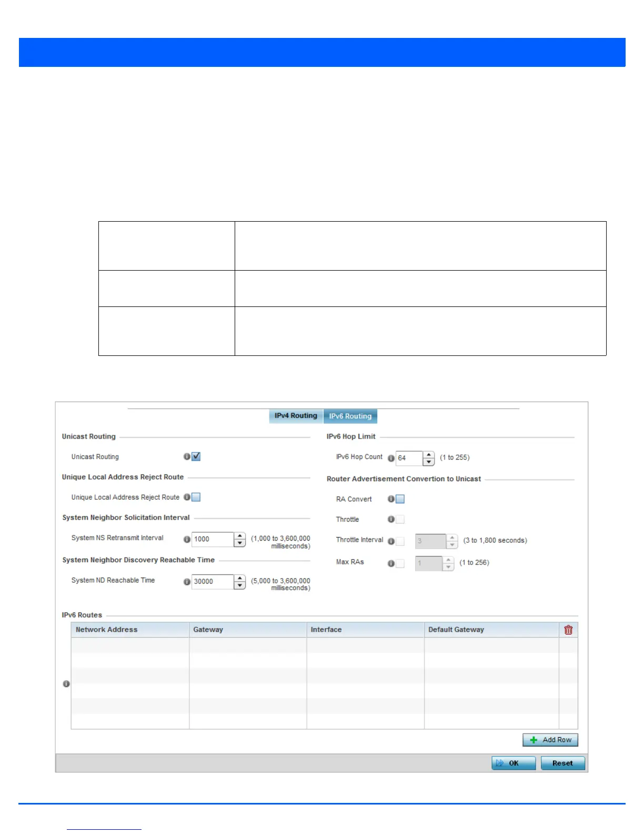Click the OK button
Screen dimensions: 644x834
click(514, 763)
